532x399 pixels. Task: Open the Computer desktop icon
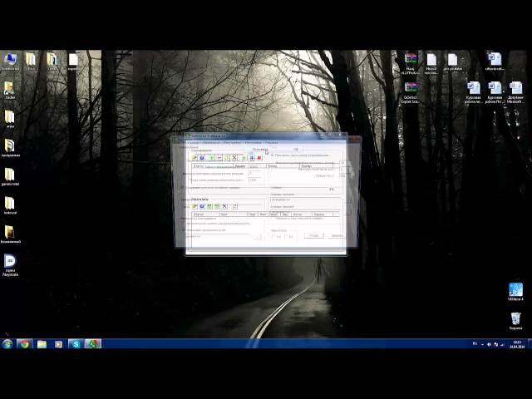tap(10, 62)
